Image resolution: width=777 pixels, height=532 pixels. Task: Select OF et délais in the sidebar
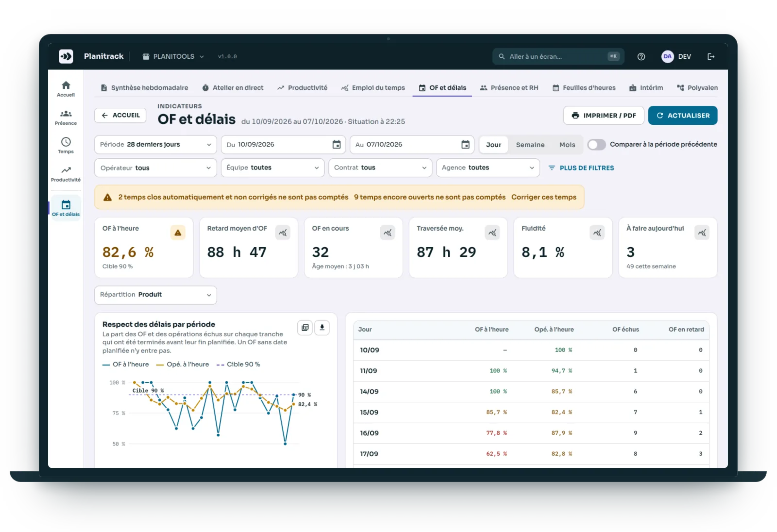click(x=66, y=208)
